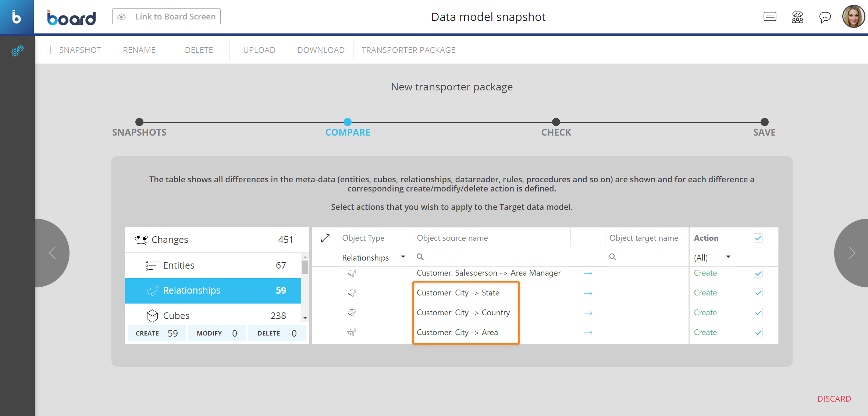Screen dimensions: 868x416
Task: Click the search icon in Object target name filter
Action: click(612, 257)
